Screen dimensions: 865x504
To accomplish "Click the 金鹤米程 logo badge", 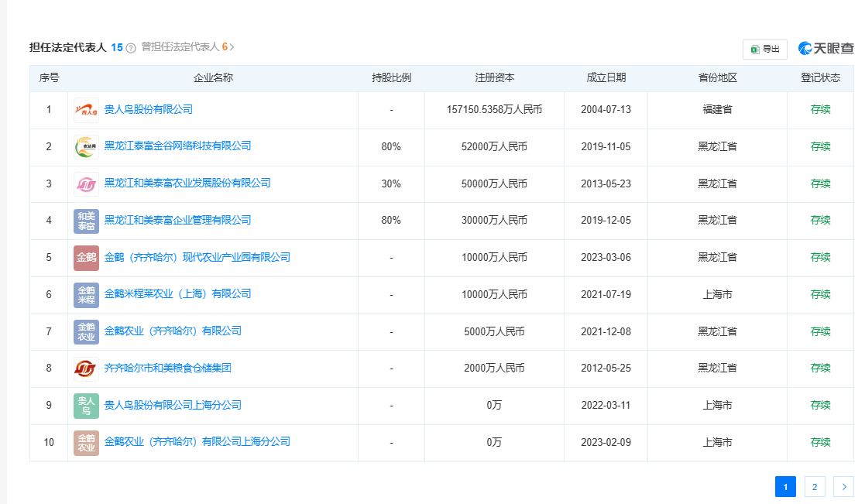I will [x=86, y=295].
